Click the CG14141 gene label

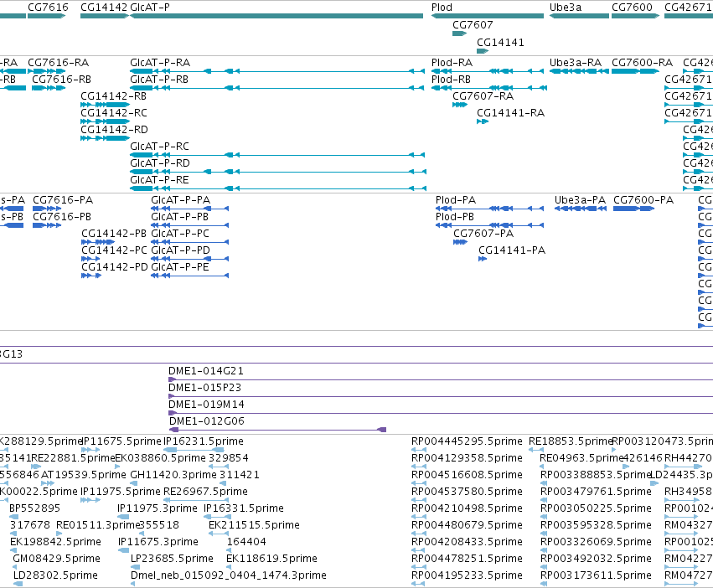pyautogui.click(x=501, y=42)
